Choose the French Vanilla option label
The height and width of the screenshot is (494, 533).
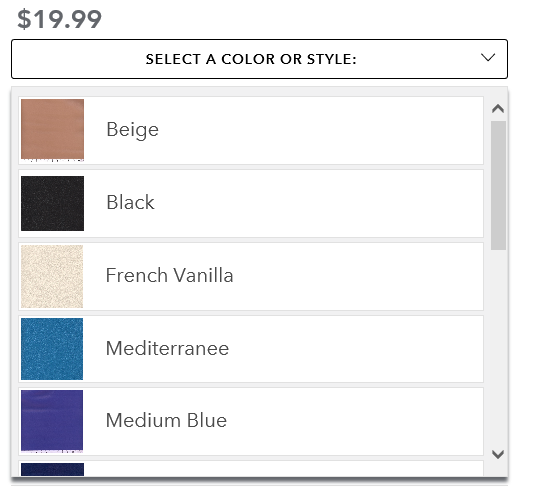[x=170, y=275]
